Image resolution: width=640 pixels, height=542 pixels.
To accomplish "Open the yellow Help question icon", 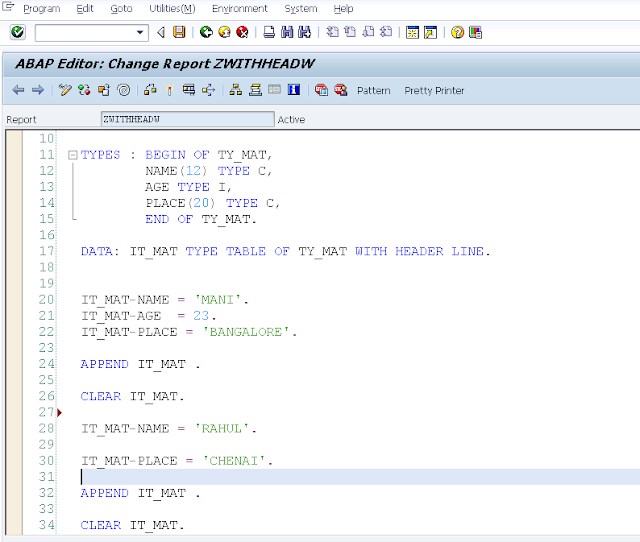I will pyautogui.click(x=457, y=32).
